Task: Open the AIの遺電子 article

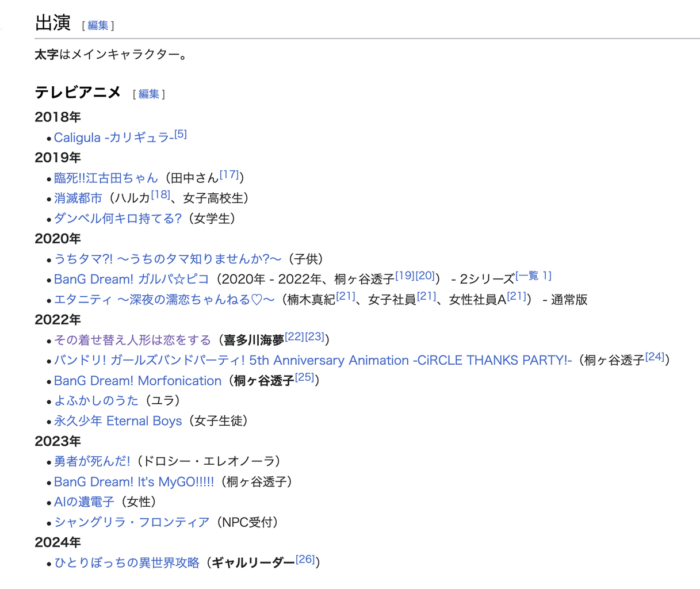Action: pos(84,502)
